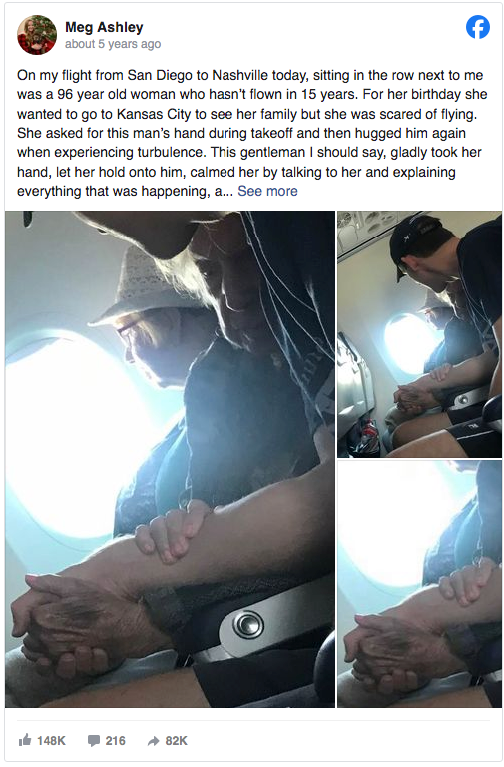The width and height of the screenshot is (504, 767).
Task: Click the comment bubble icon
Action: coord(94,741)
